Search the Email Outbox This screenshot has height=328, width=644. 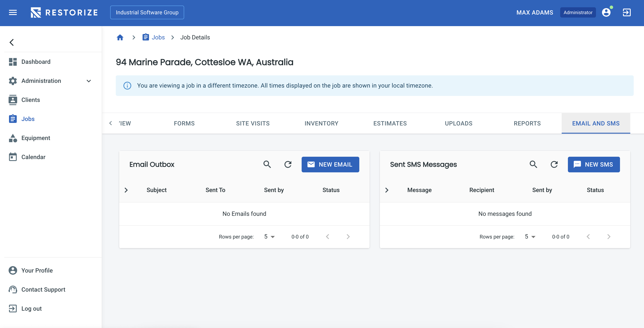pyautogui.click(x=267, y=164)
